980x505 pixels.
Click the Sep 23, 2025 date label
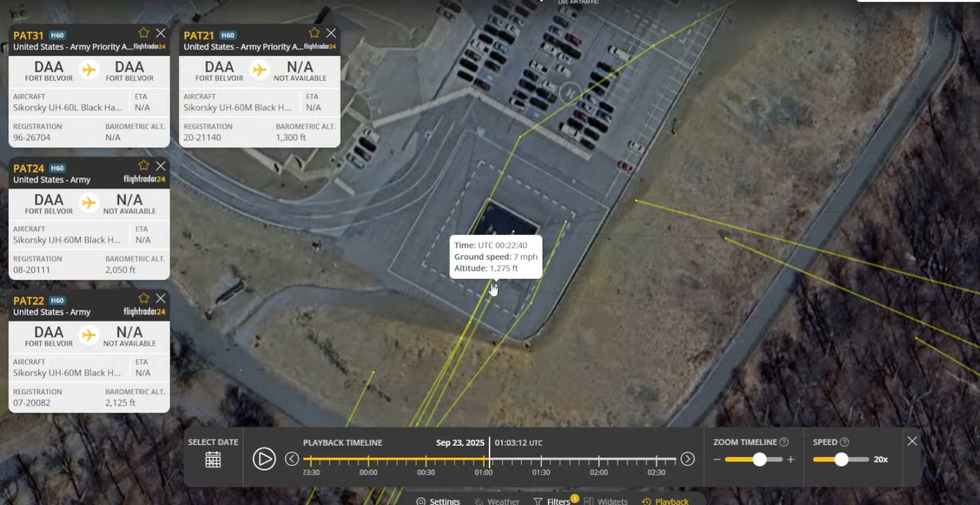(460, 443)
